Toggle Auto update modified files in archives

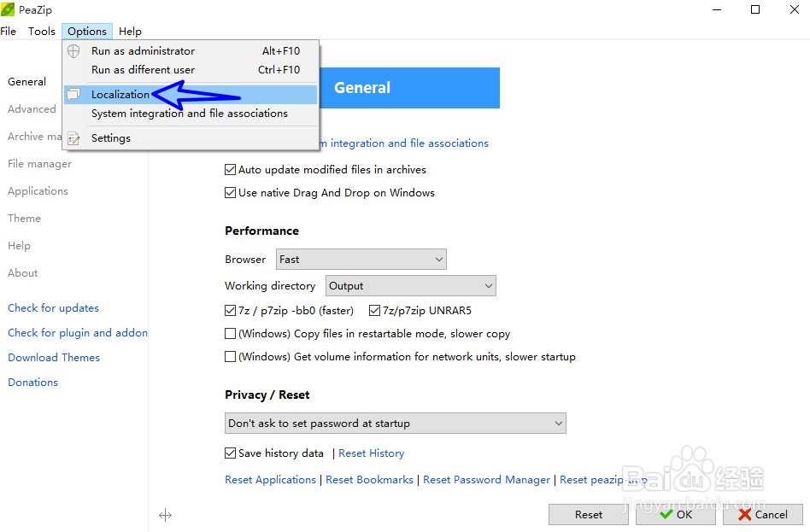click(231, 169)
